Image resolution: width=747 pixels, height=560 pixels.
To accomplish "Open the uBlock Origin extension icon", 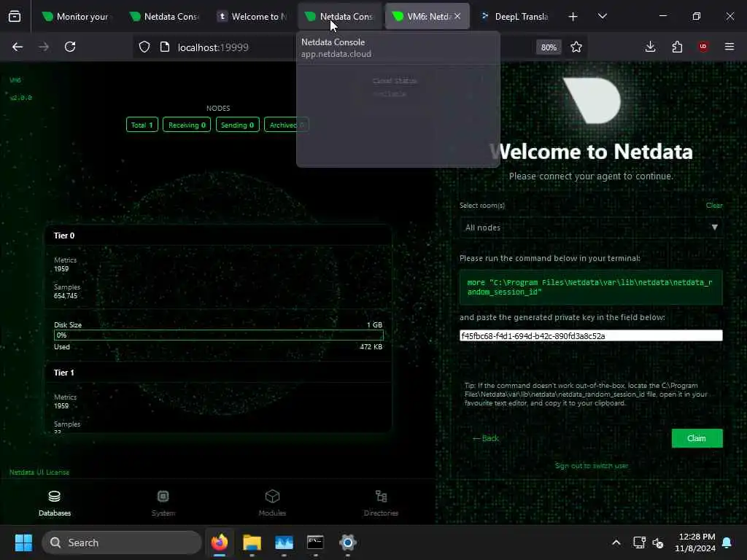I will 703,47.
